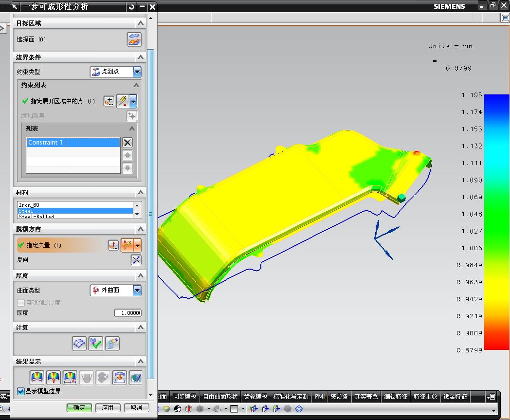Open the point method dropdown arrow
Image resolution: width=510 pixels, height=420 pixels.
click(x=133, y=101)
